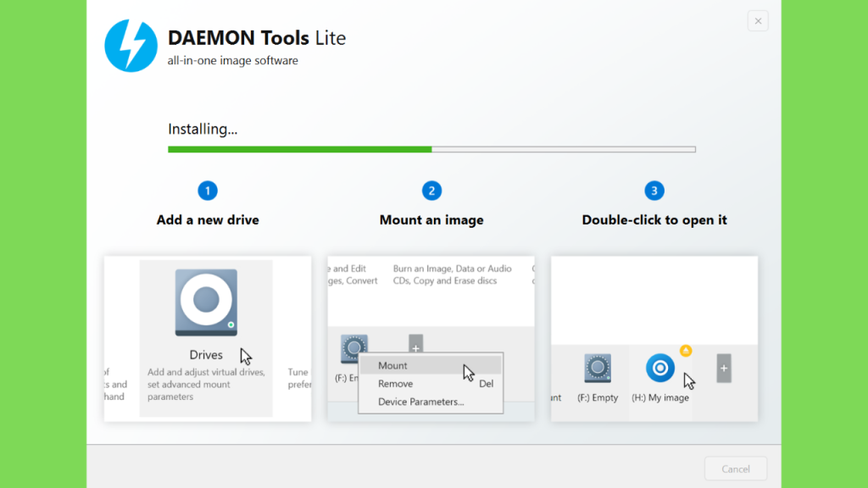Click the step 3 number badge
The image size is (868, 488).
(654, 191)
